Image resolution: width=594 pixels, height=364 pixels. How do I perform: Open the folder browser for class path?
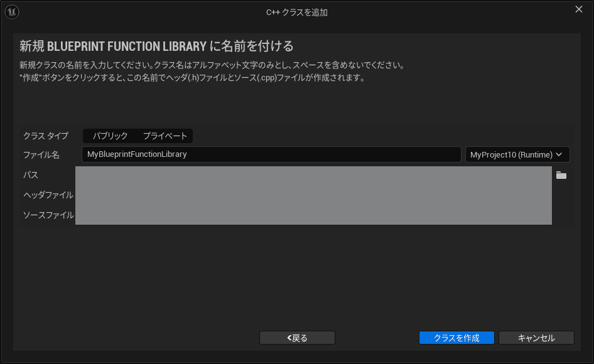561,175
